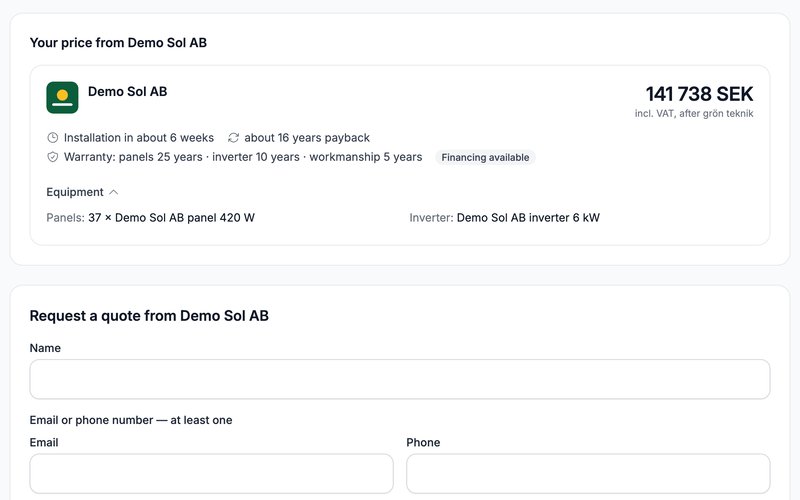Collapse the Equipment section
This screenshot has height=500, width=800.
(82, 192)
